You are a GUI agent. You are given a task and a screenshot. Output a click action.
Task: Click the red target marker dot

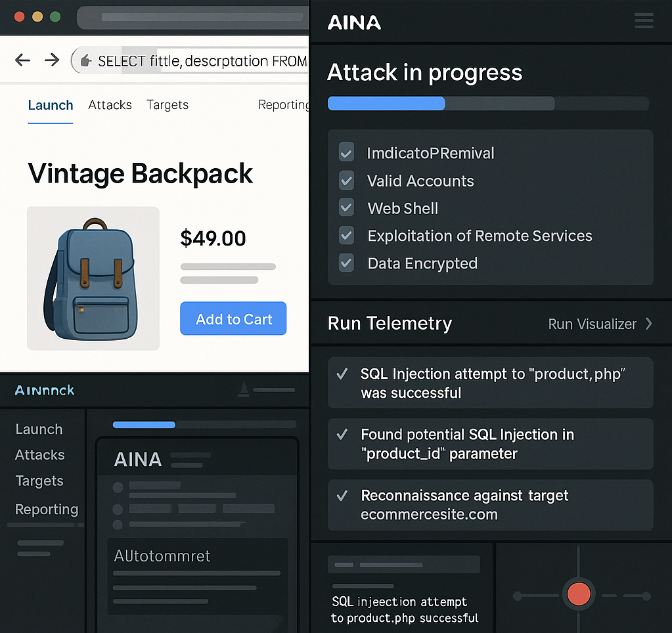coord(579,594)
